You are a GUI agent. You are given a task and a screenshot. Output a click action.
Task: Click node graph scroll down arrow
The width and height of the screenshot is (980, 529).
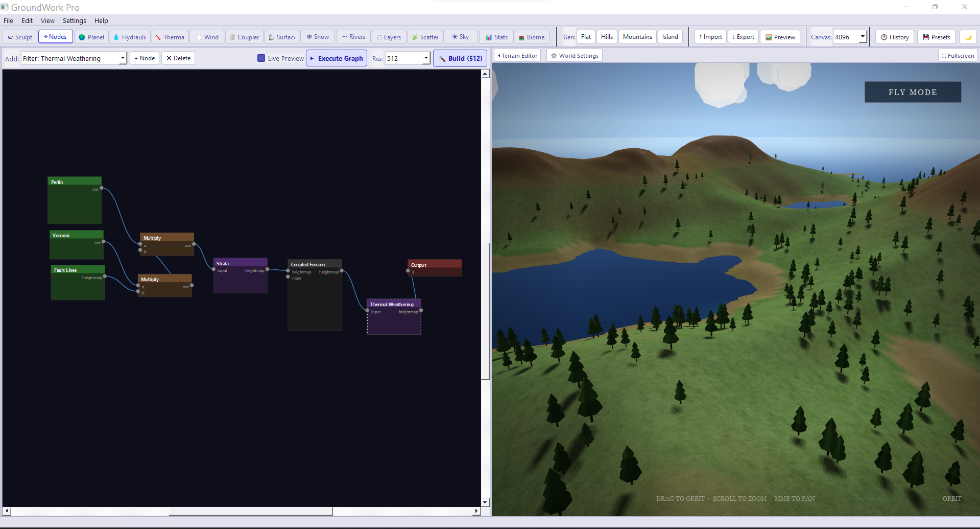485,502
